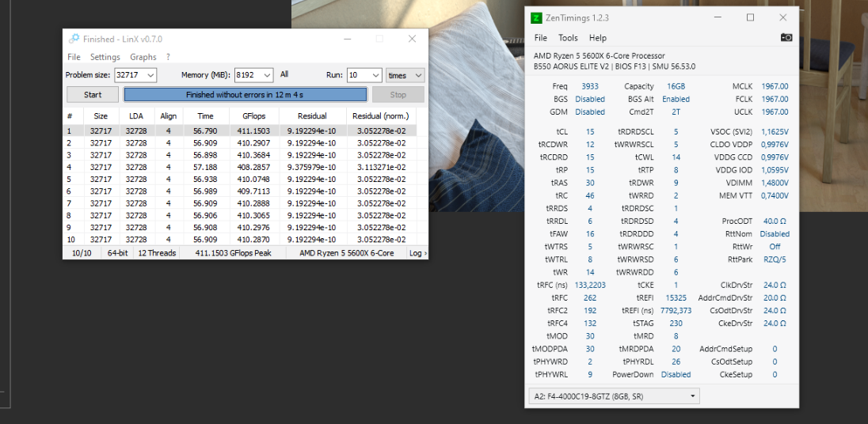Select result row 10 with 410.2870 GFlops

(x=240, y=240)
